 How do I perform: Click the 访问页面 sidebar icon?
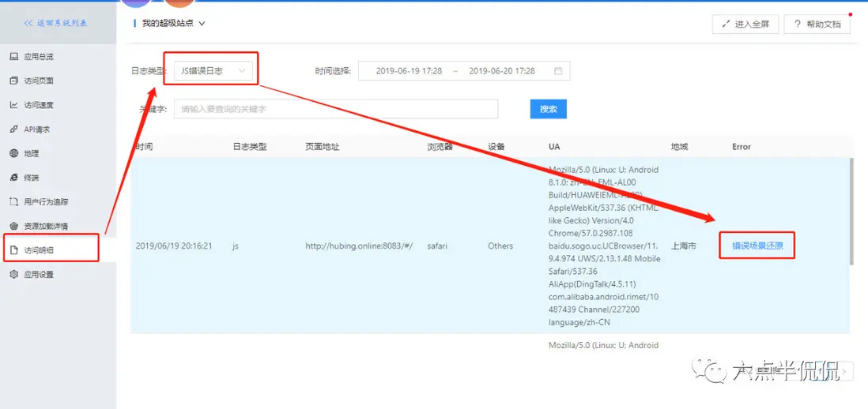click(14, 81)
